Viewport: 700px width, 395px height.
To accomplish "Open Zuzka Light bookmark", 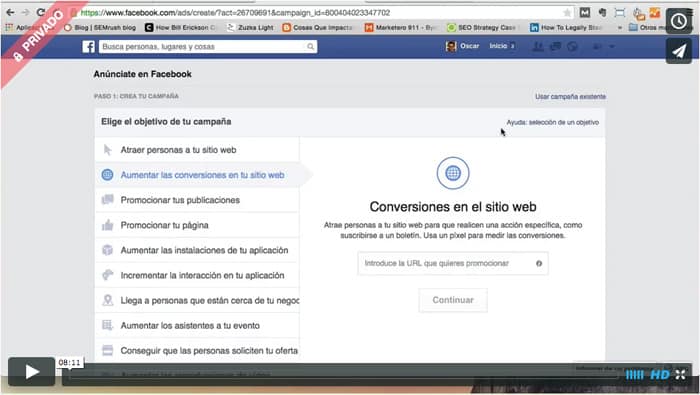I will (x=250, y=27).
